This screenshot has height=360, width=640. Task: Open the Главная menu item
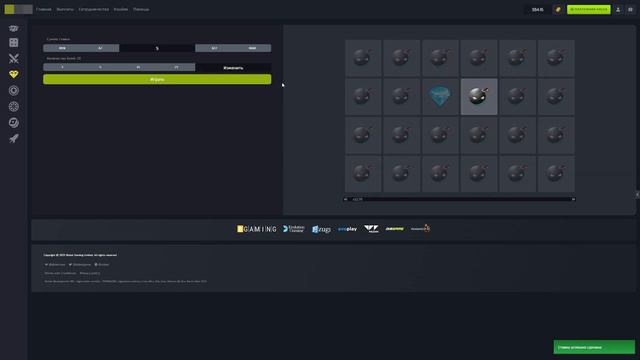coord(44,9)
